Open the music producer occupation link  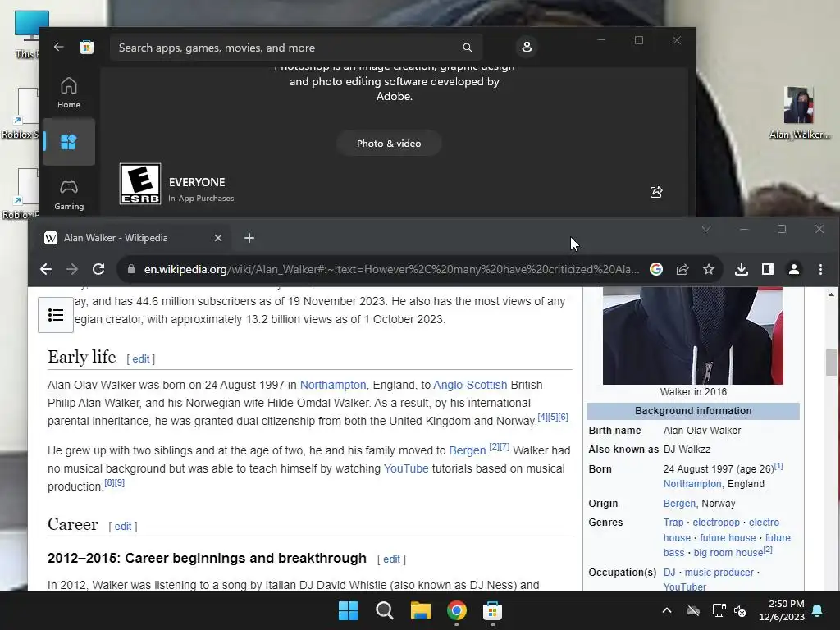tap(719, 573)
